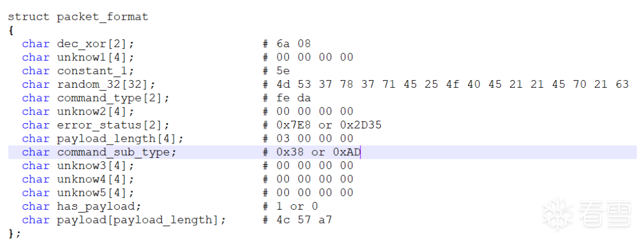Click the highlighted command_sub_type field
644x245 pixels.
point(116,152)
